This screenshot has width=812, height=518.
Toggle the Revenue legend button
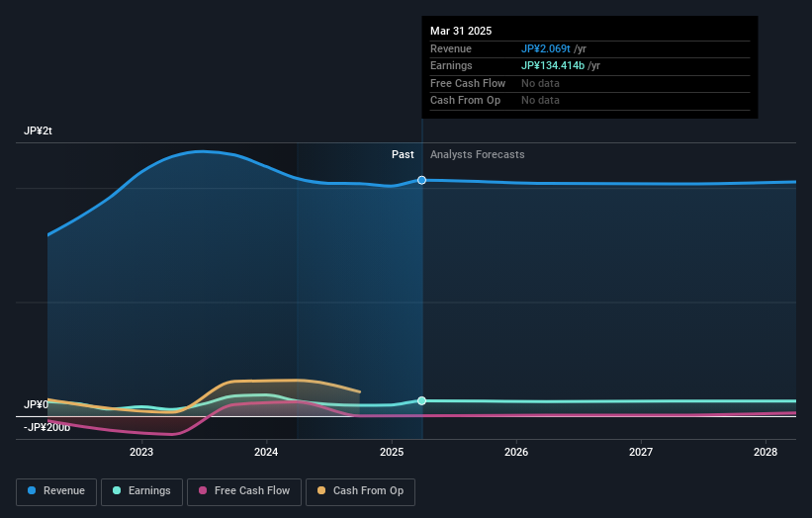click(56, 491)
